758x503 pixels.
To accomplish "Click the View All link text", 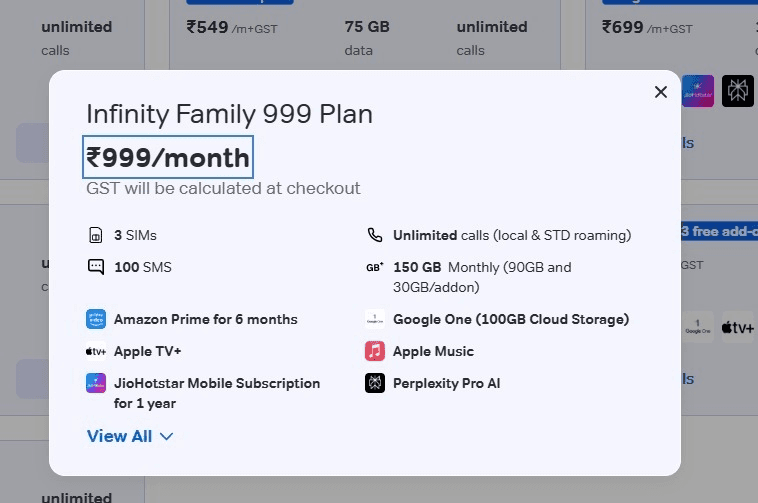I will pos(120,436).
